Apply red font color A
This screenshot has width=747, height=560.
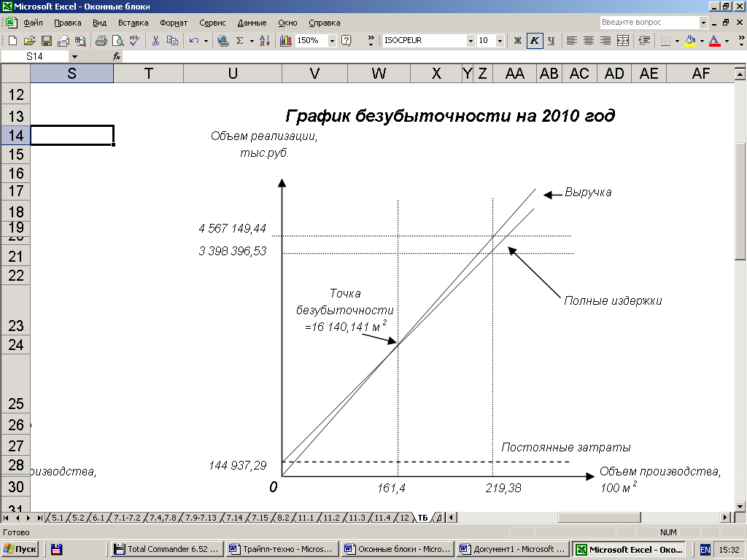714,41
